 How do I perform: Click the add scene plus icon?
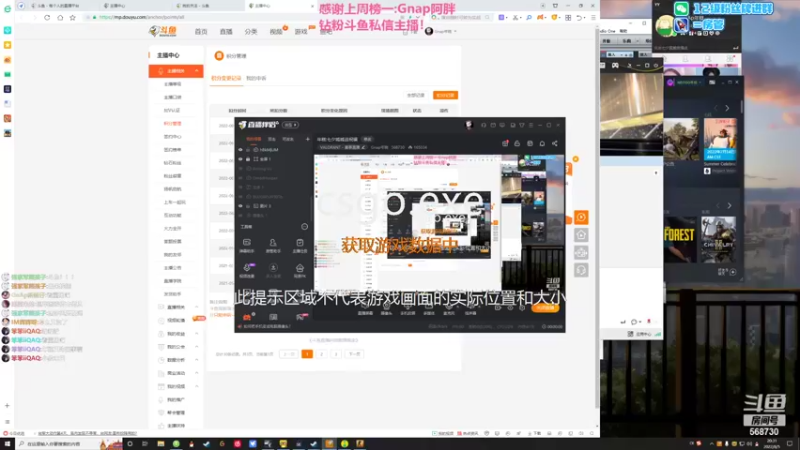click(x=307, y=139)
